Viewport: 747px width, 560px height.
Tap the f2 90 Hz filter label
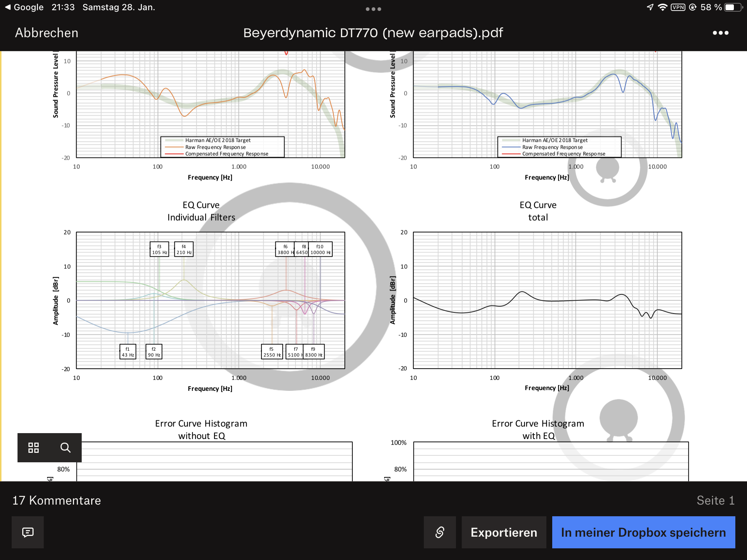(154, 352)
